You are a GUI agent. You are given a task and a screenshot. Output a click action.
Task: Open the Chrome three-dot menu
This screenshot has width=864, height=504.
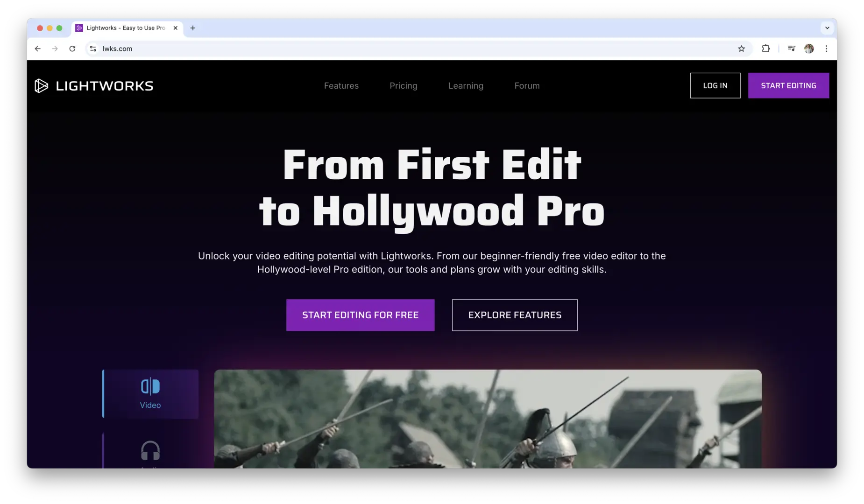(x=826, y=49)
